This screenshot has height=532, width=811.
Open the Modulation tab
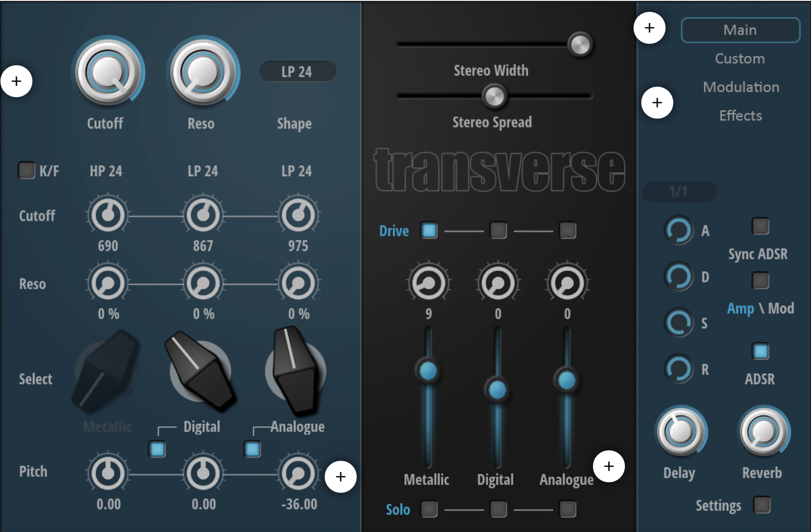pos(741,87)
